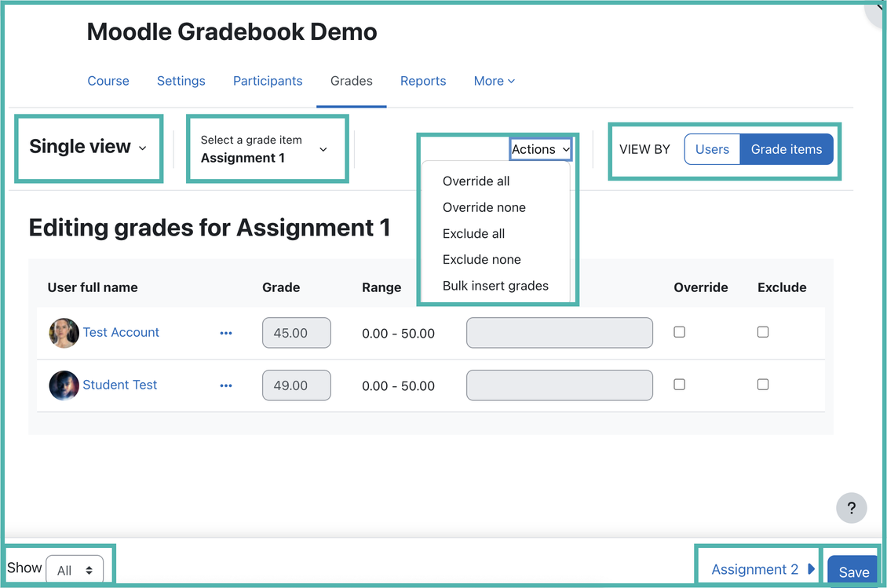Click the feedback field for Test Account
The width and height of the screenshot is (887, 588).
pyautogui.click(x=560, y=333)
